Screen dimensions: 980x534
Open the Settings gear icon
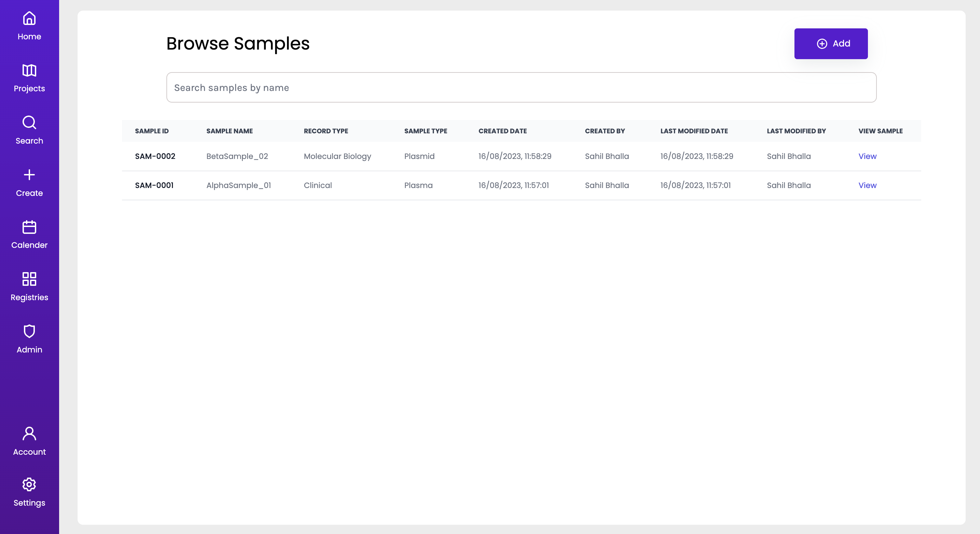pyautogui.click(x=29, y=484)
